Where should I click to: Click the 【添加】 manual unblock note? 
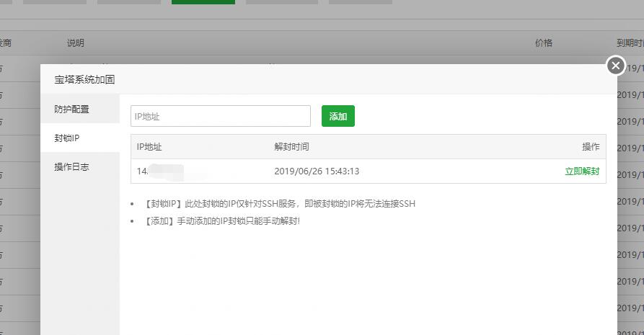click(221, 221)
